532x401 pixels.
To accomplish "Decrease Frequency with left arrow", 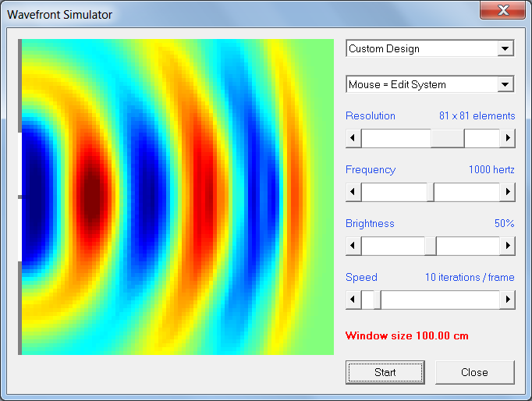I will pyautogui.click(x=353, y=192).
